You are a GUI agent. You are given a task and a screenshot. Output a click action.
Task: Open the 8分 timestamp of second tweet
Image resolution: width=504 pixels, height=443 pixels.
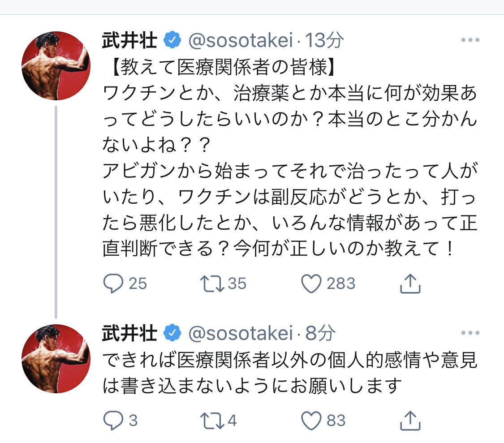320,334
